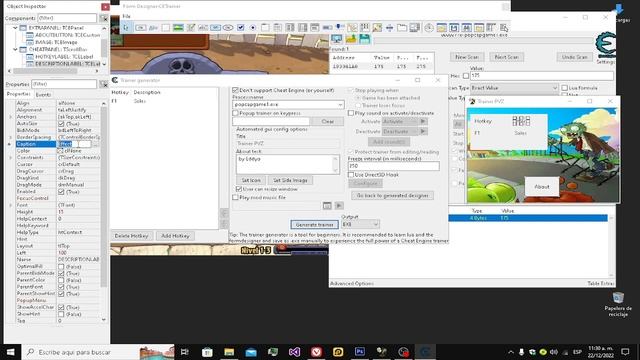Screen dimensions: 640x360
Task: Select the IMAGE: TCEImage tree item
Action: click(x=56, y=42)
